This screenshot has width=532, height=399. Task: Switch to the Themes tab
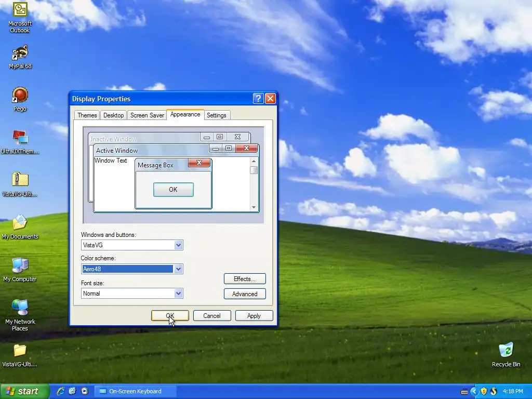[87, 115]
